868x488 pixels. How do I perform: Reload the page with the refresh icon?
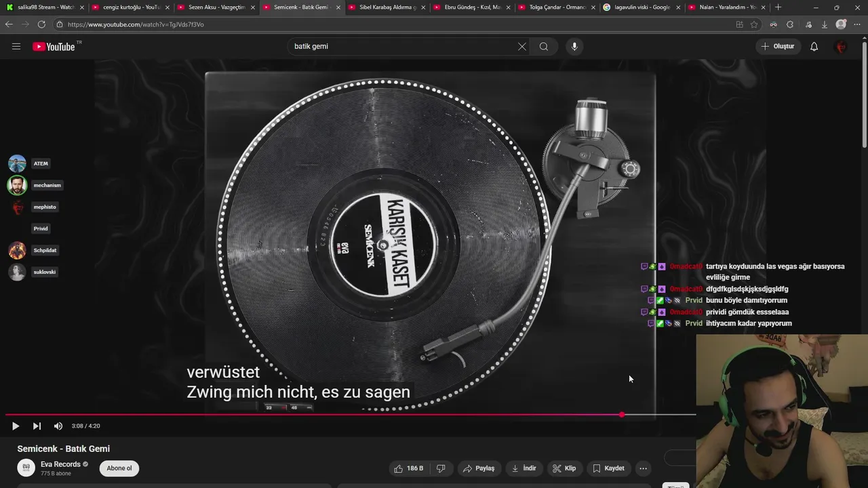tap(41, 24)
